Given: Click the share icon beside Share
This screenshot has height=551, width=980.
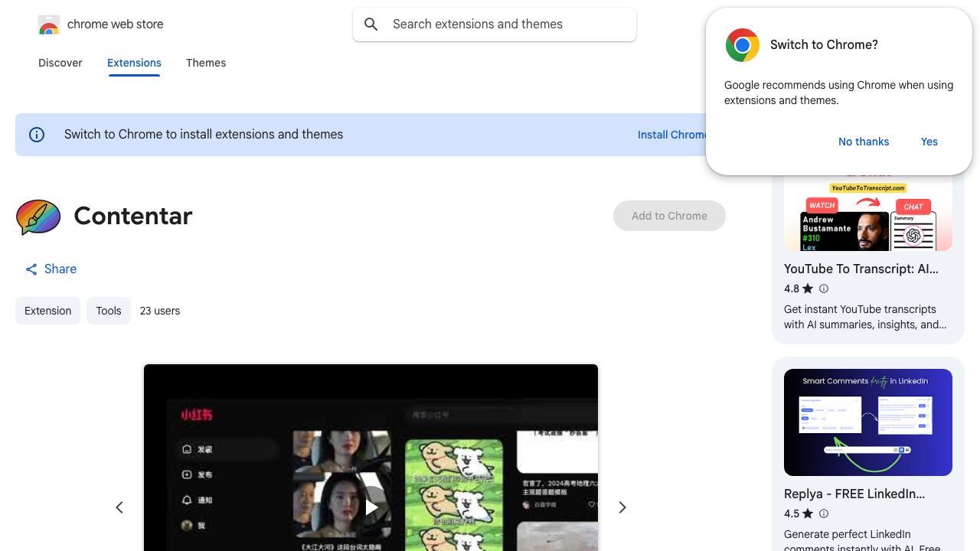Looking at the screenshot, I should tap(31, 269).
